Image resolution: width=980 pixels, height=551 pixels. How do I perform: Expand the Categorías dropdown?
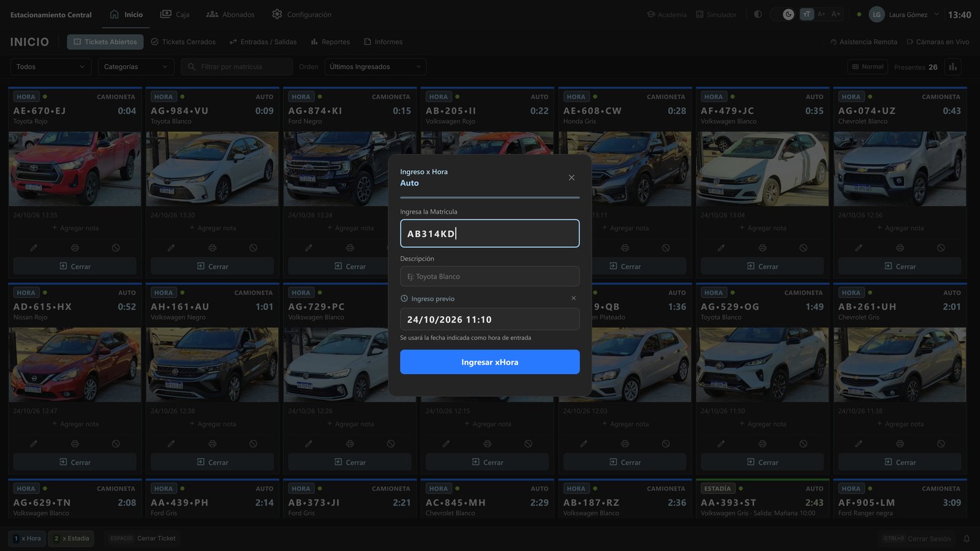[x=136, y=67]
